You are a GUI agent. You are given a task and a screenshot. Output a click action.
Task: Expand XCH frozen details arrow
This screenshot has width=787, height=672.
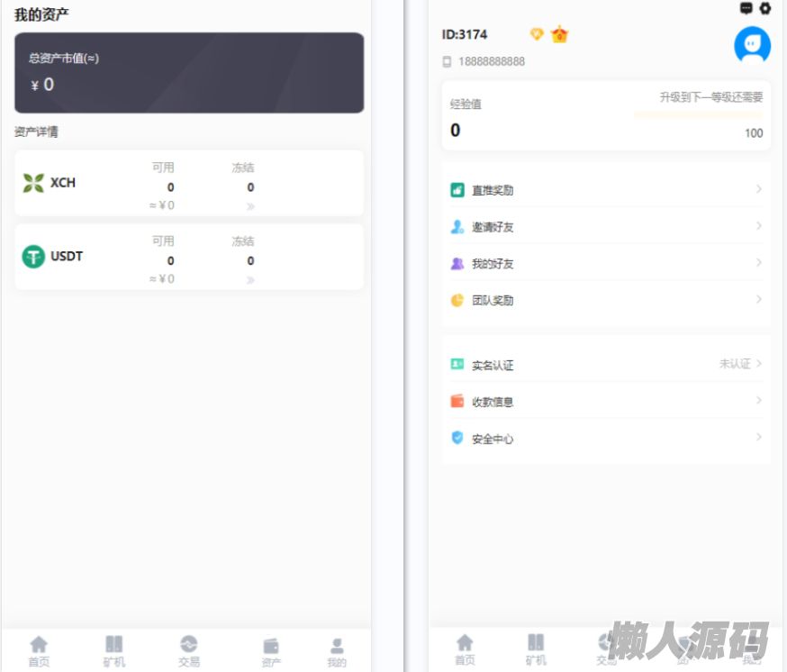coord(250,206)
